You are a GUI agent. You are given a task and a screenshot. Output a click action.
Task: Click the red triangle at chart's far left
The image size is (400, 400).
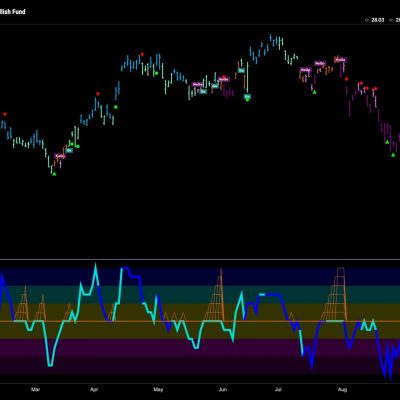click(5, 114)
